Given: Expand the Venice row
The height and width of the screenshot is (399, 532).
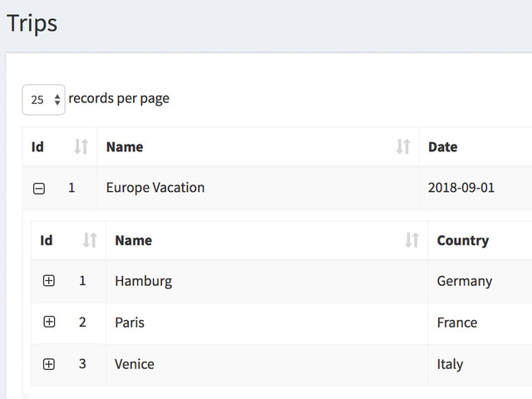Looking at the screenshot, I should [x=49, y=364].
